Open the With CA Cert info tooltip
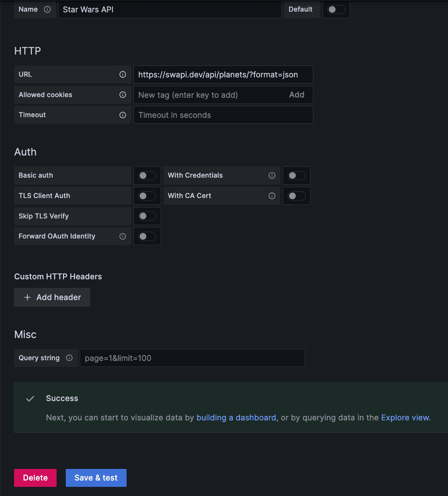Screen dimensions: 448x496 point(272,196)
